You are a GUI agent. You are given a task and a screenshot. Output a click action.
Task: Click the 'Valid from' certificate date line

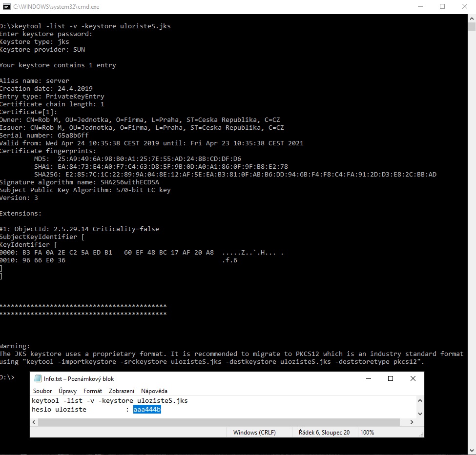(151, 143)
